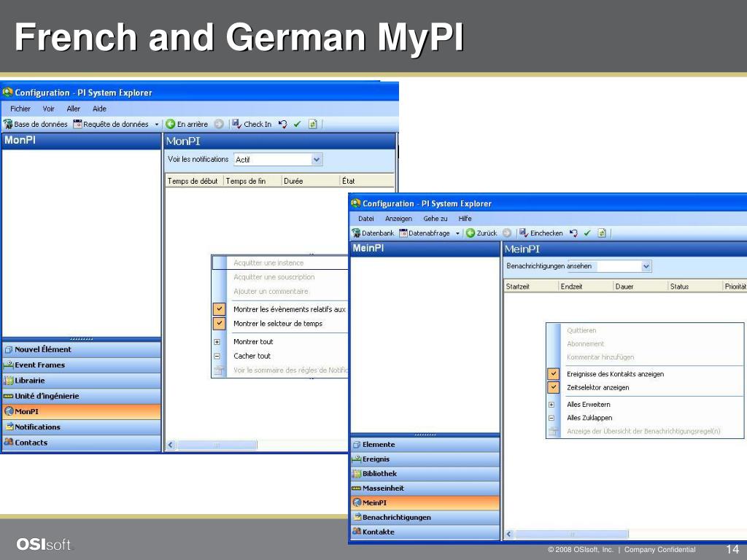Viewport: 747px width, 560px height.
Task: Open the Aide menu in French window
Action: pos(99,109)
